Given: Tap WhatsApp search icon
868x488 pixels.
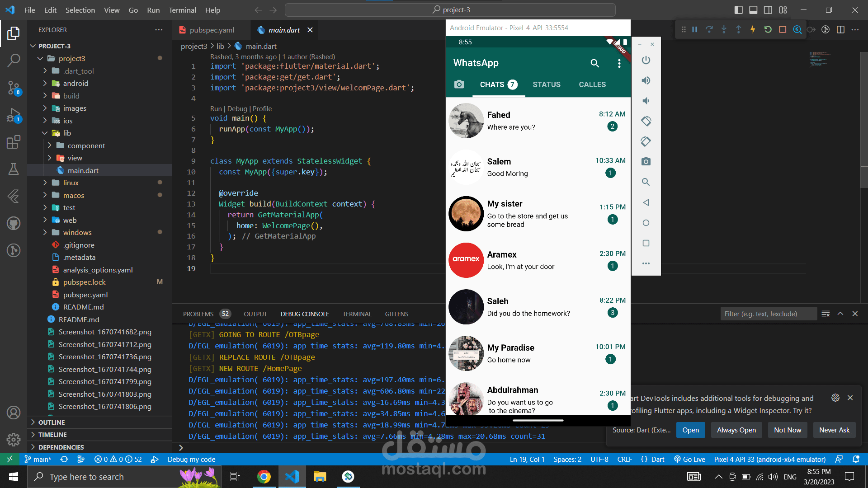Looking at the screenshot, I should point(594,63).
